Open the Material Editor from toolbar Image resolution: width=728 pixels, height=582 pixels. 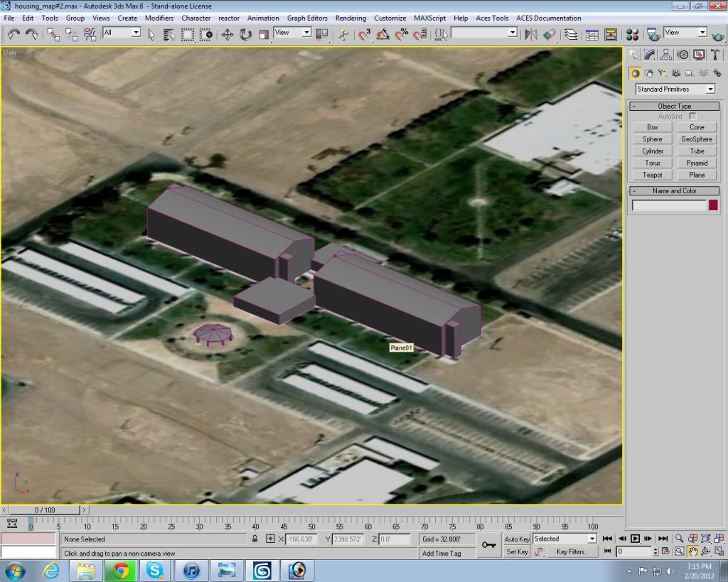[x=632, y=33]
